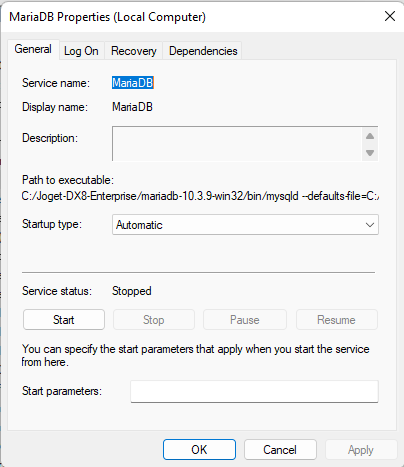Click the greyed-out Stop button
Screen dimensions: 404x467
coord(154,320)
